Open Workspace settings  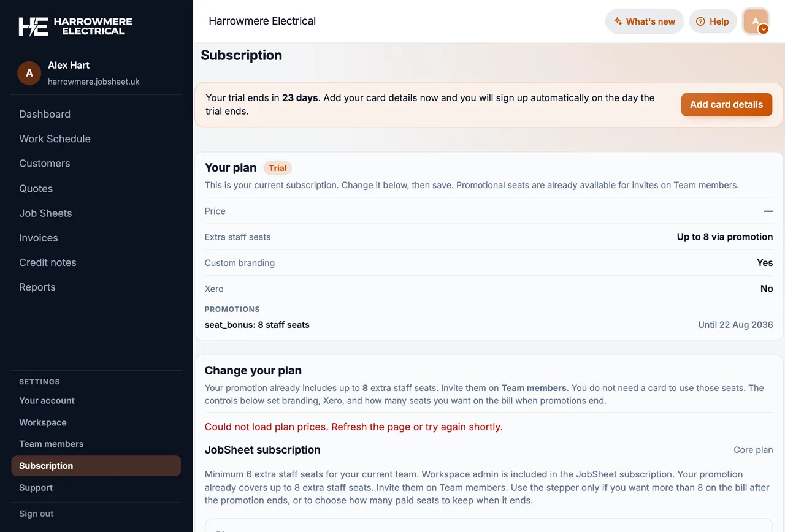click(x=43, y=422)
